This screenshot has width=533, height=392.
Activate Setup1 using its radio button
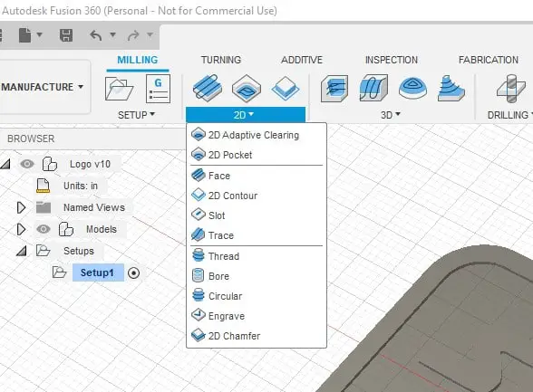coord(133,272)
